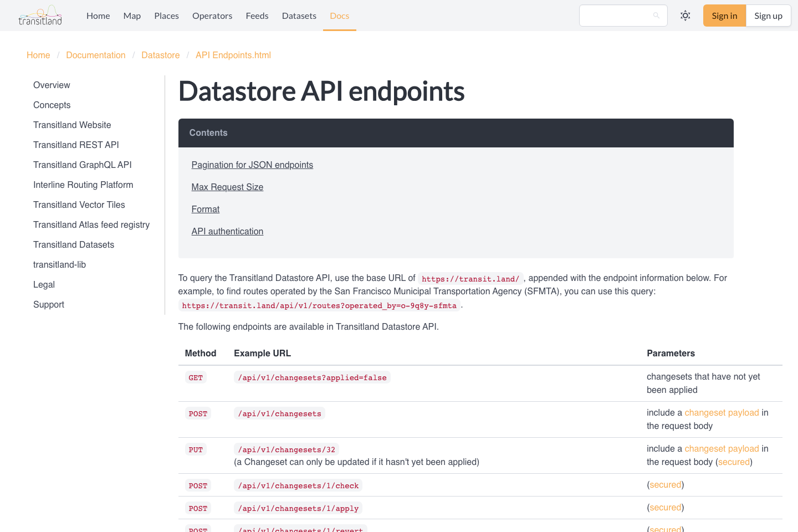798x532 pixels.
Task: Open the Max Request Size contents link
Action: (x=227, y=187)
